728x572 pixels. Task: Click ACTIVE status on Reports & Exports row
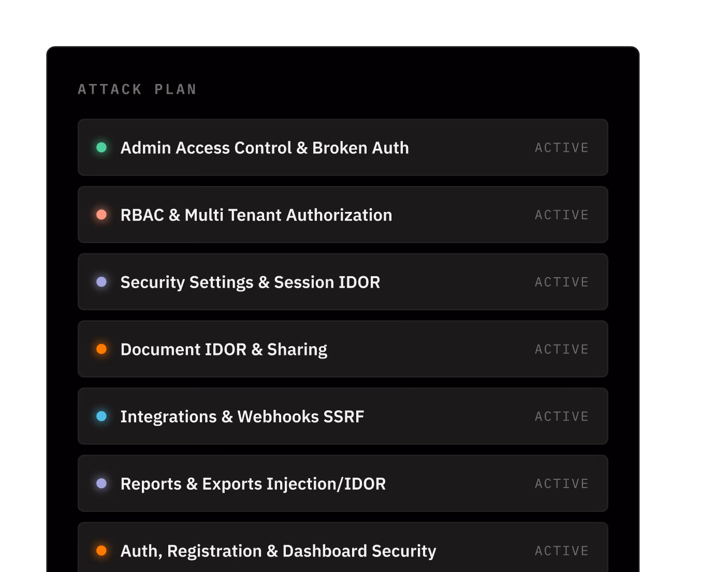click(x=562, y=483)
